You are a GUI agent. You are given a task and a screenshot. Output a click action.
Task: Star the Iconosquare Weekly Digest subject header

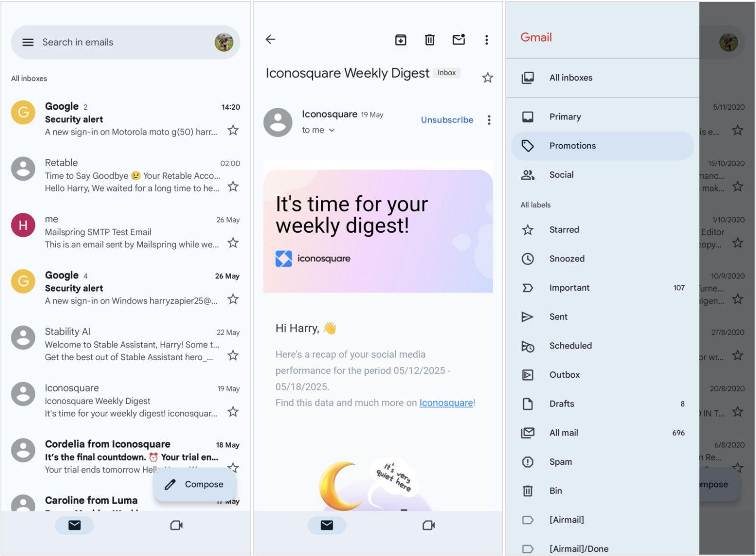click(488, 78)
